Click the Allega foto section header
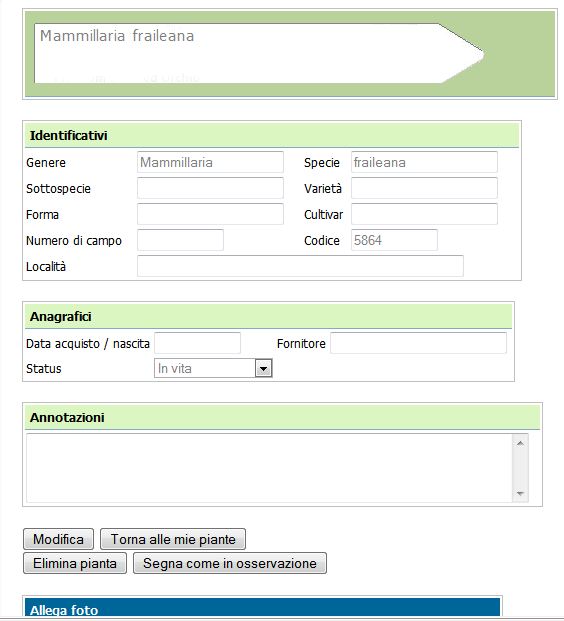Screen dimensions: 564x621 click(x=262, y=608)
